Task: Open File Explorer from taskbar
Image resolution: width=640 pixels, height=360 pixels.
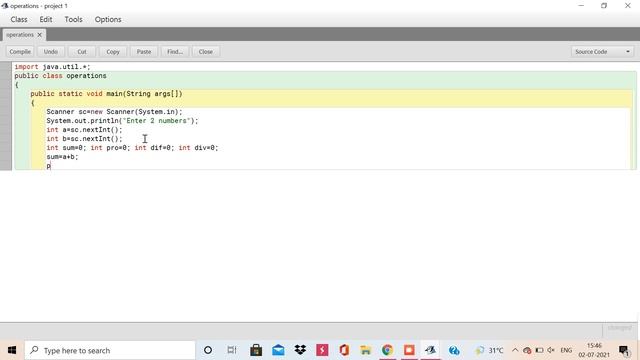Action: [366, 350]
